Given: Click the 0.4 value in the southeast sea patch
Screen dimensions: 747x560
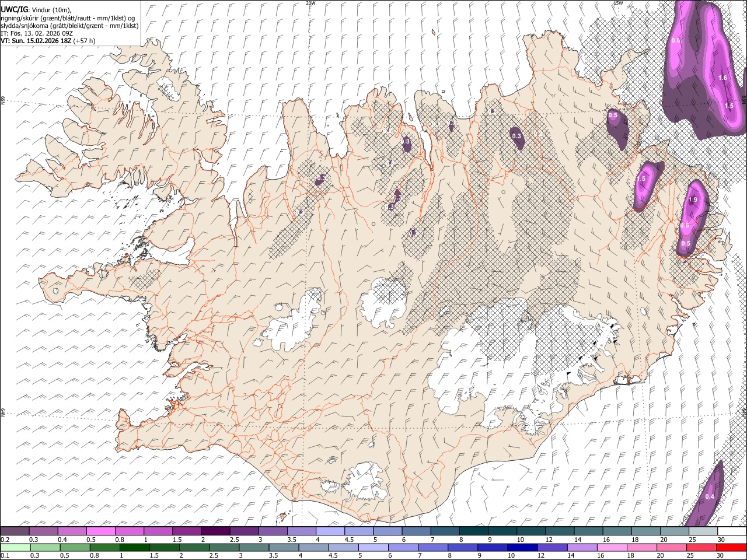Looking at the screenshot, I should pos(710,496).
